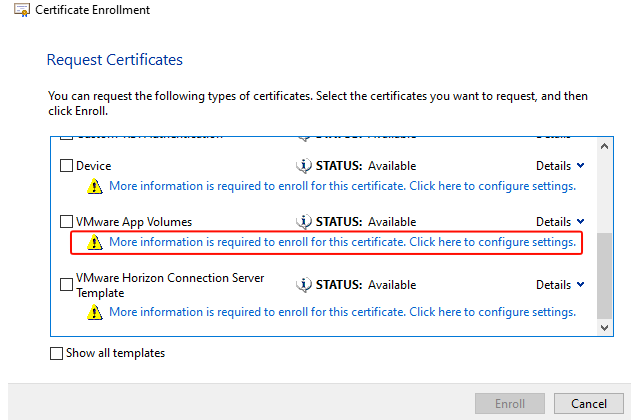Enable Show all templates checkbox
The image size is (631, 420).
pos(56,353)
